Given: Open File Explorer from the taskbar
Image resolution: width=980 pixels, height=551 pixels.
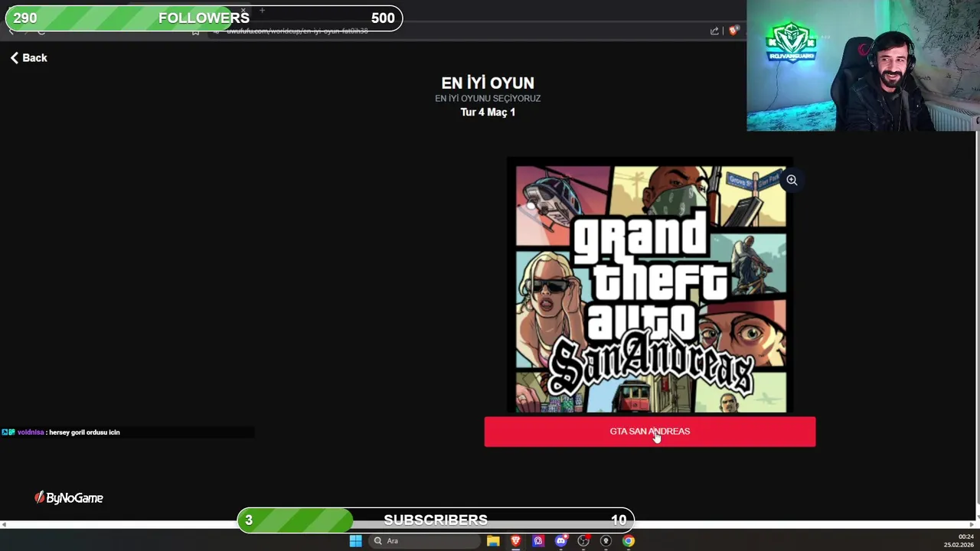Looking at the screenshot, I should (493, 541).
